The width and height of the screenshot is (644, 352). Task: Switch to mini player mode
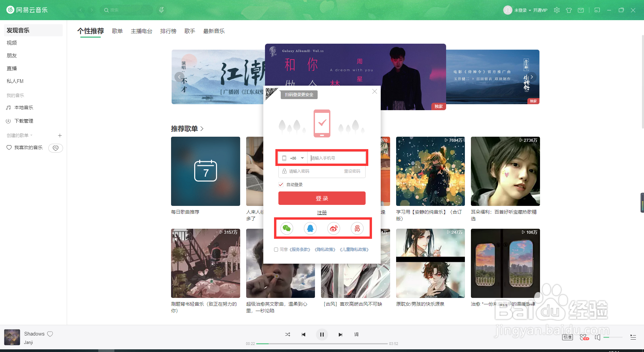pyautogui.click(x=597, y=10)
